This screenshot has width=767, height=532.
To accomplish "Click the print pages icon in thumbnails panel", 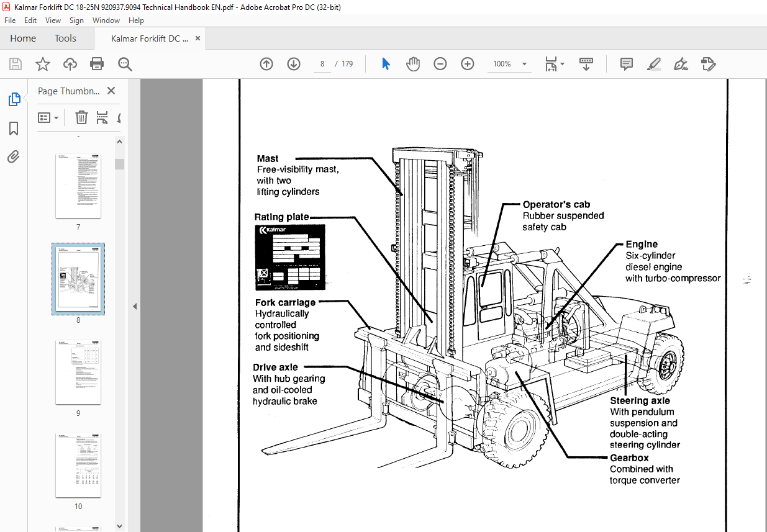I will click(x=102, y=117).
